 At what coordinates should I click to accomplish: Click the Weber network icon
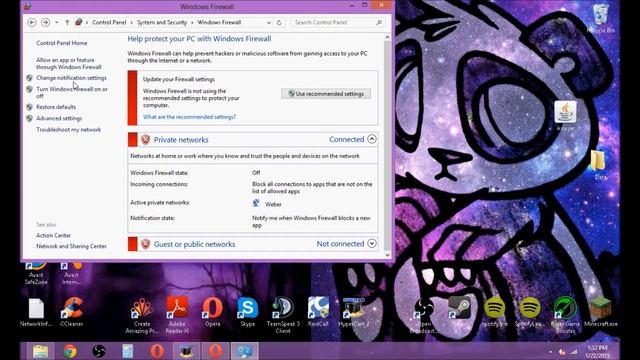point(256,203)
